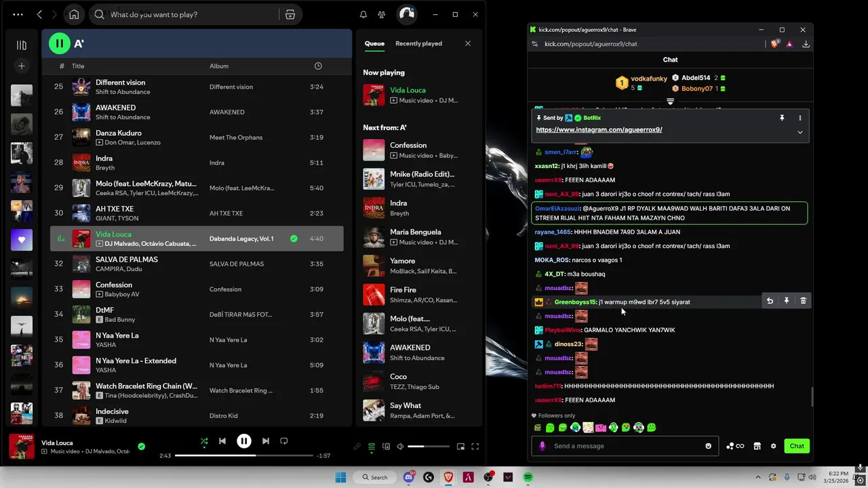Viewport: 868px width, 488px height.
Task: Skip to previous track in Spotify
Action: pyautogui.click(x=222, y=441)
